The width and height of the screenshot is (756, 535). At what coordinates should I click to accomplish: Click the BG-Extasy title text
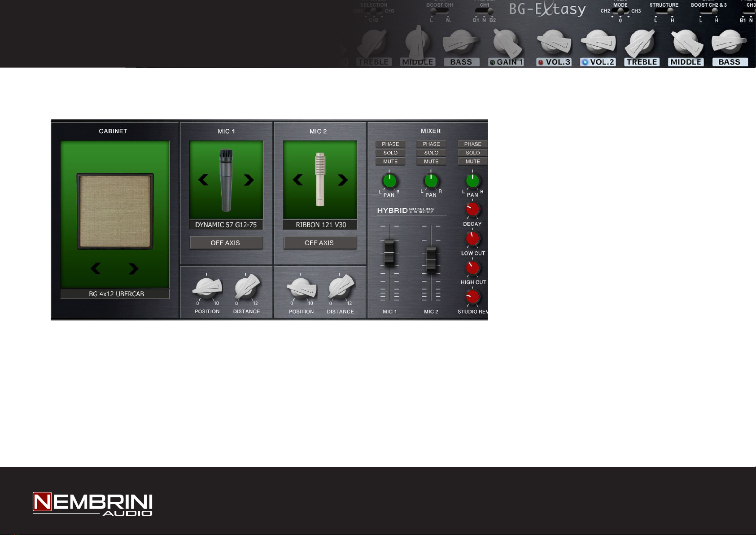[547, 10]
